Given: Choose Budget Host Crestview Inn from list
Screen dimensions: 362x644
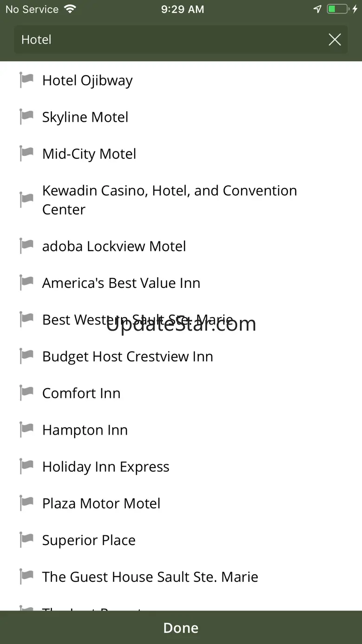Looking at the screenshot, I should pyautogui.click(x=181, y=357).
